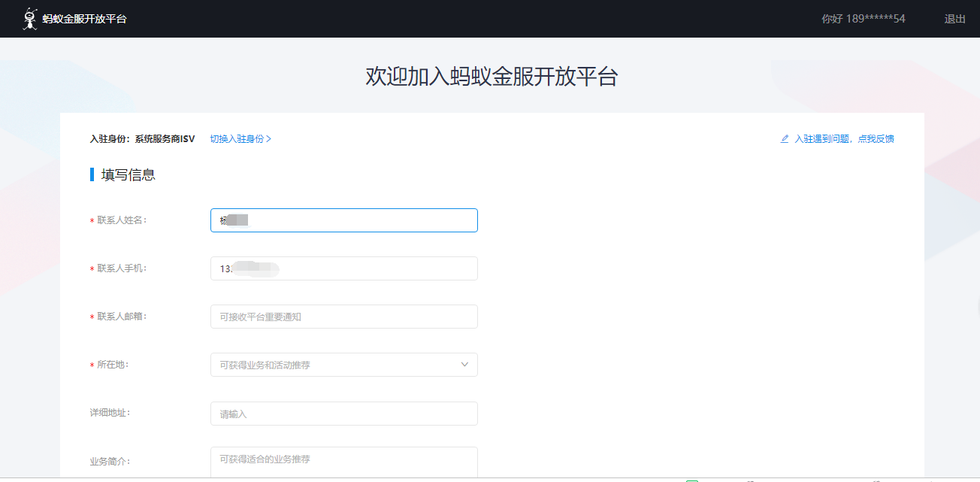The height and width of the screenshot is (482, 980).
Task: Click chevron beside 切换入驻身份
Action: click(x=269, y=139)
